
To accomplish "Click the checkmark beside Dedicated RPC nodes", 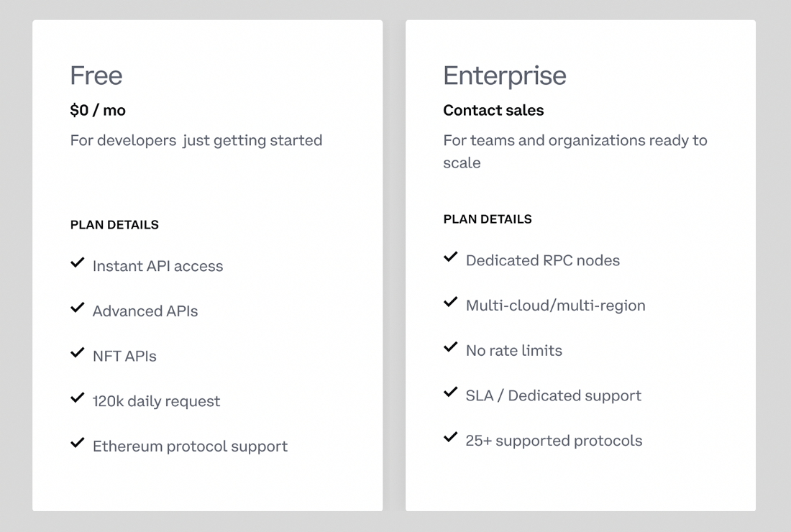I will (452, 257).
